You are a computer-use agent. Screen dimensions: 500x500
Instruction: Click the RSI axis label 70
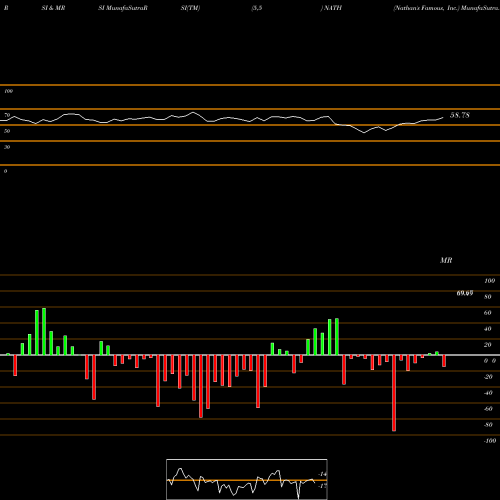[x=7, y=115]
